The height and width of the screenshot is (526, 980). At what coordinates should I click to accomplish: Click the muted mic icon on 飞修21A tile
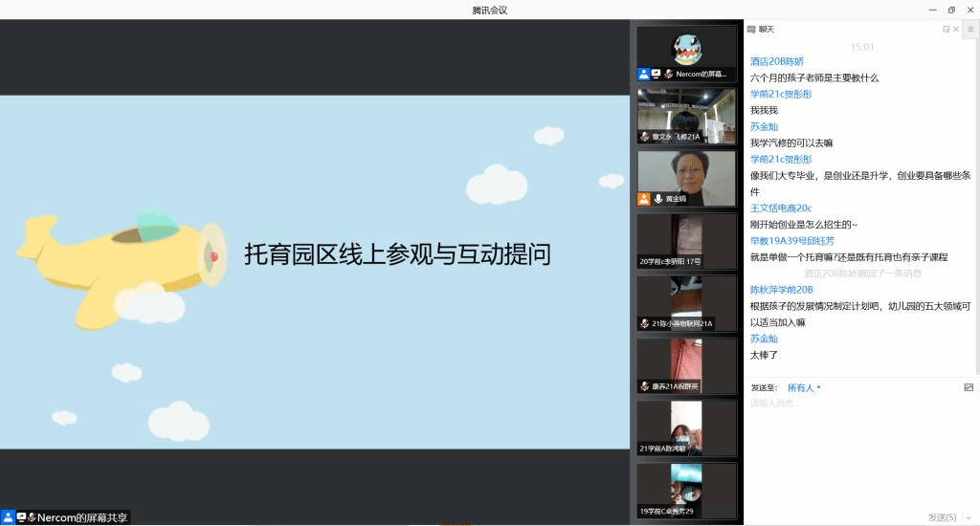(x=644, y=136)
